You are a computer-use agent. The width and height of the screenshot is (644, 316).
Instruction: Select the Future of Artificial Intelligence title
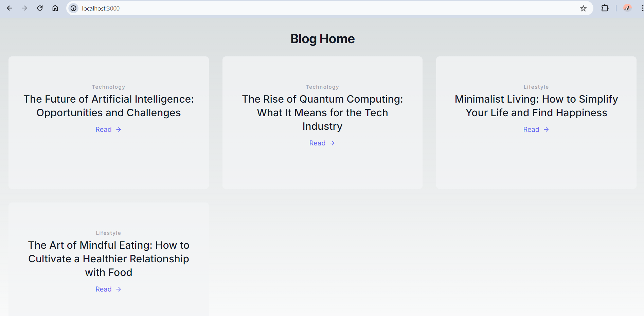(109, 106)
